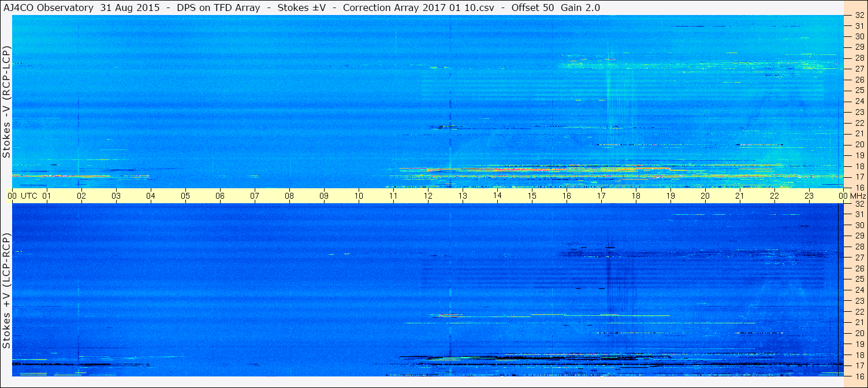
Task: Select the 05 hour tick on time axis
Action: tap(185, 196)
